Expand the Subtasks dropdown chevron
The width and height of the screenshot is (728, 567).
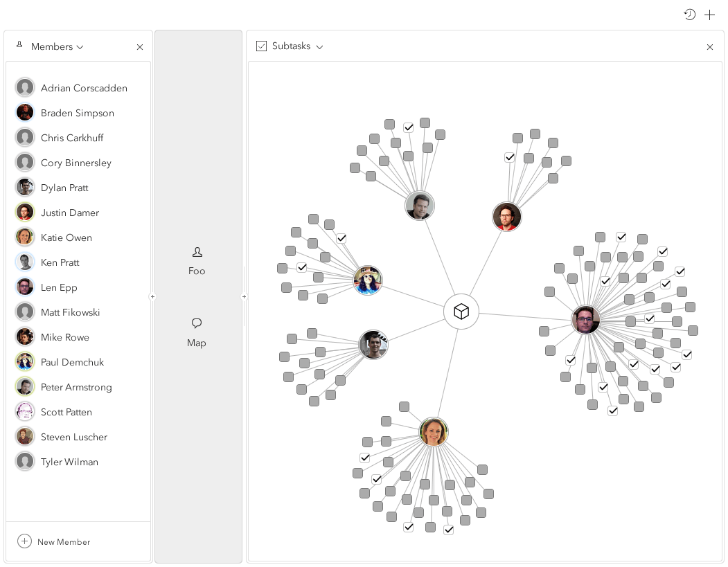click(x=319, y=47)
